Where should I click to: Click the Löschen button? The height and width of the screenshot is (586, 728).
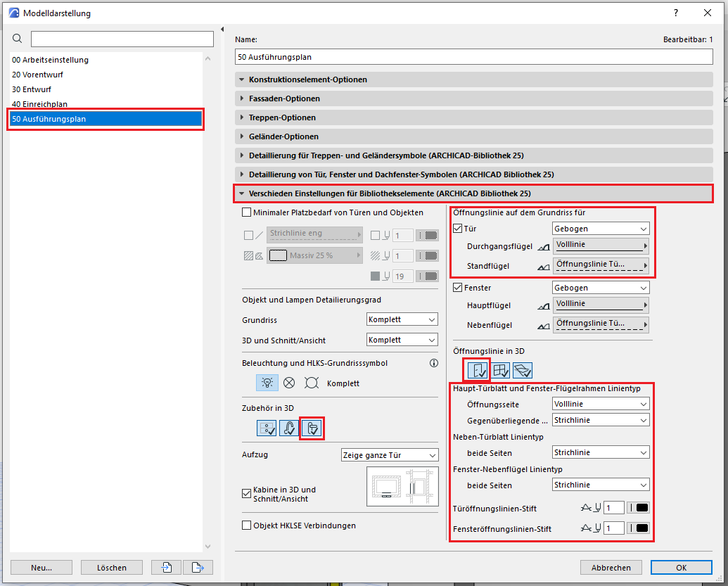pos(111,568)
